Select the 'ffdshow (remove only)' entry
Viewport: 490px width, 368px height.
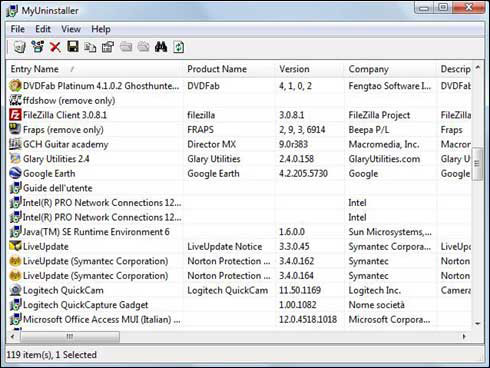point(69,100)
